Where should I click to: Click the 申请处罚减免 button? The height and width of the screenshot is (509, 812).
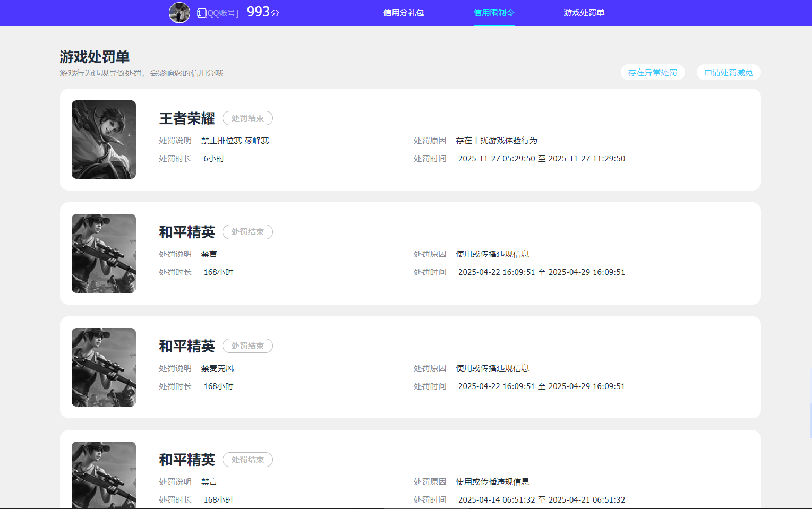pyautogui.click(x=728, y=72)
